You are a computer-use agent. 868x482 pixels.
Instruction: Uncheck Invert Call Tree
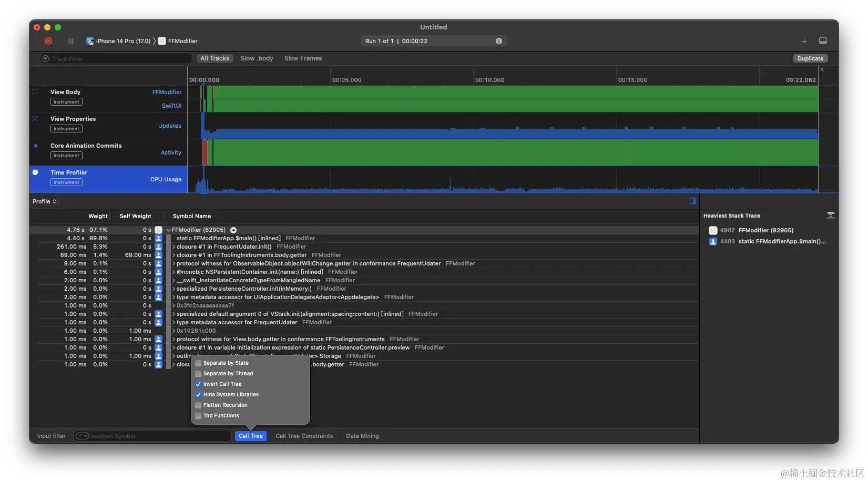tap(198, 384)
